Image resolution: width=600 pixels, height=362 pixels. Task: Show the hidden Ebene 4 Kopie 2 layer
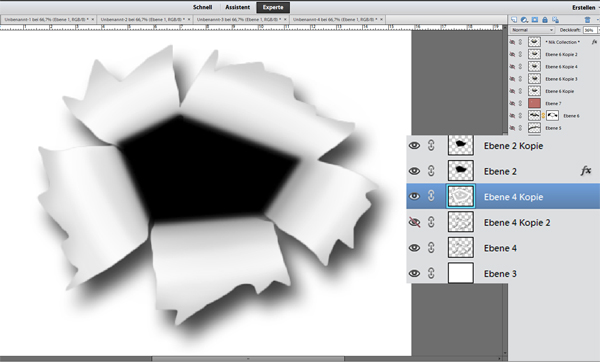pos(414,222)
